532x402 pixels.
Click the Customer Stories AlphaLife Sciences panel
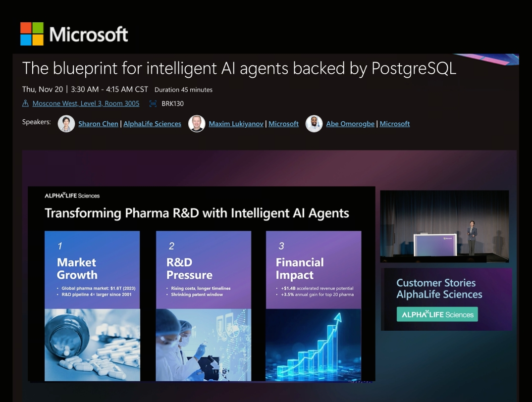[446, 299]
